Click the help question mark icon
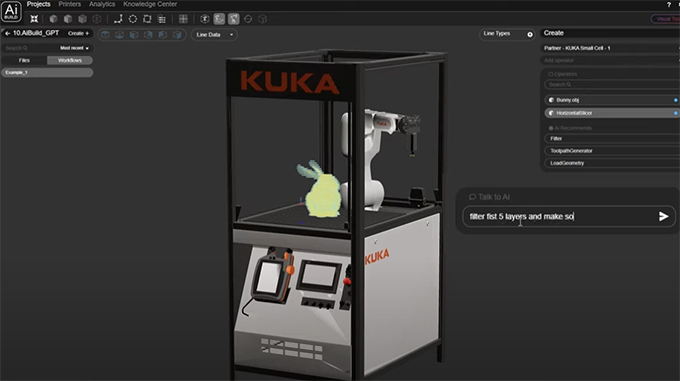Viewport: 680px width, 381px height. [668, 4]
